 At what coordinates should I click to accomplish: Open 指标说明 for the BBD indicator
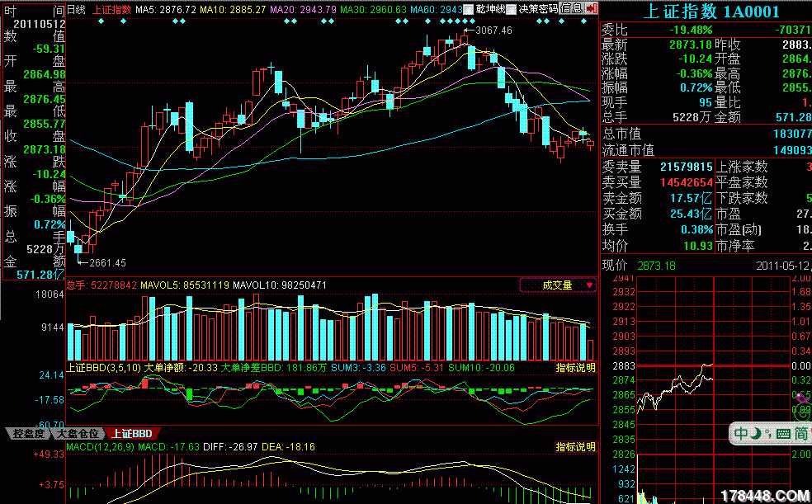(574, 367)
